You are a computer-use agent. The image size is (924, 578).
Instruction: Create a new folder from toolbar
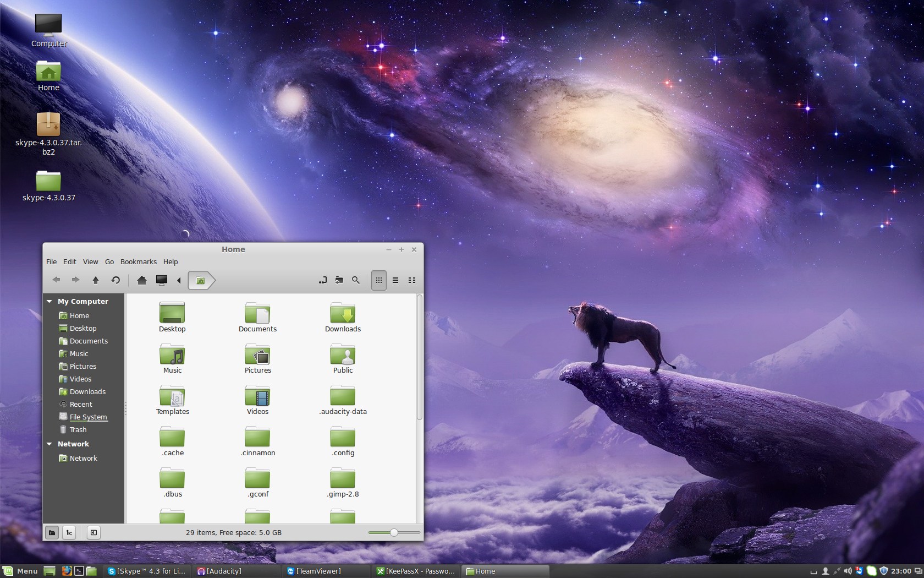pyautogui.click(x=339, y=280)
